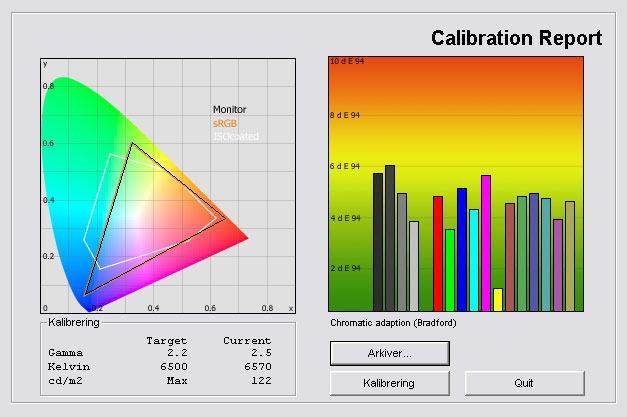Click the Current column header
This screenshot has height=417, width=627.
click(x=247, y=341)
